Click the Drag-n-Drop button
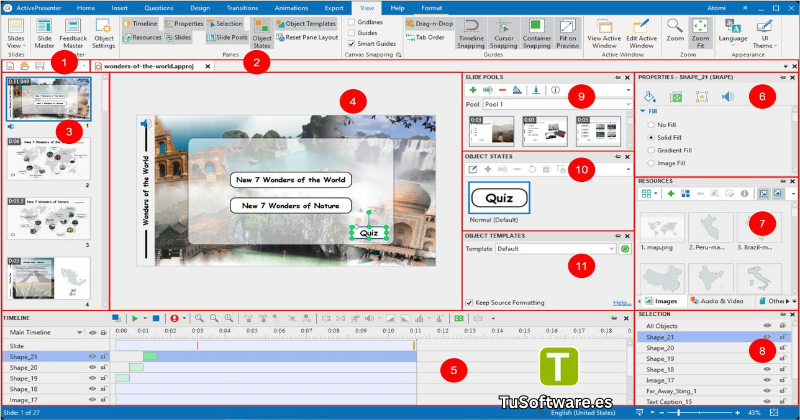 [x=430, y=23]
